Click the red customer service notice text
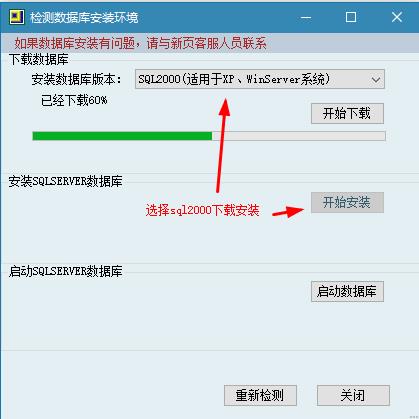This screenshot has width=419, height=419. tap(140, 43)
